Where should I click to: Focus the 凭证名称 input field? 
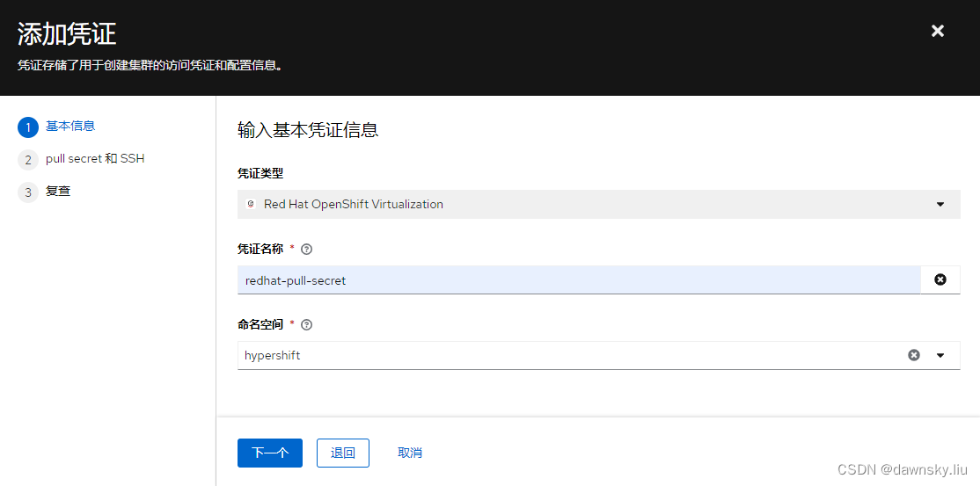(579, 280)
